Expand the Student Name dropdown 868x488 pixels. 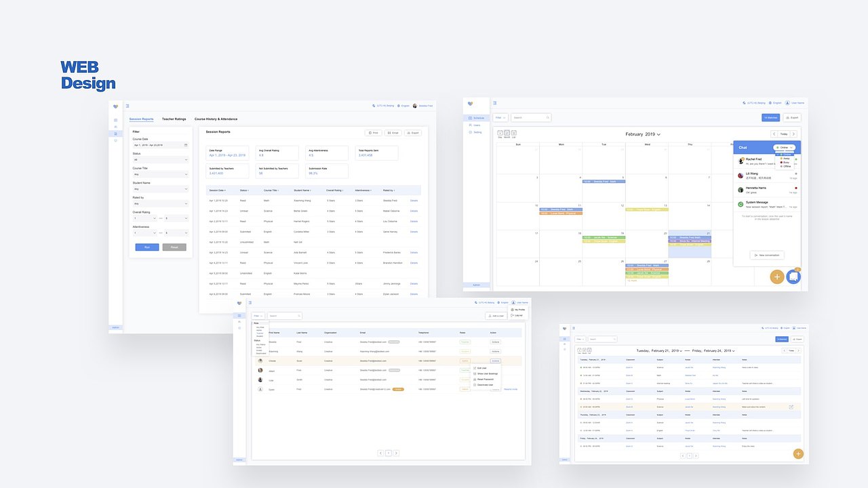click(x=161, y=189)
